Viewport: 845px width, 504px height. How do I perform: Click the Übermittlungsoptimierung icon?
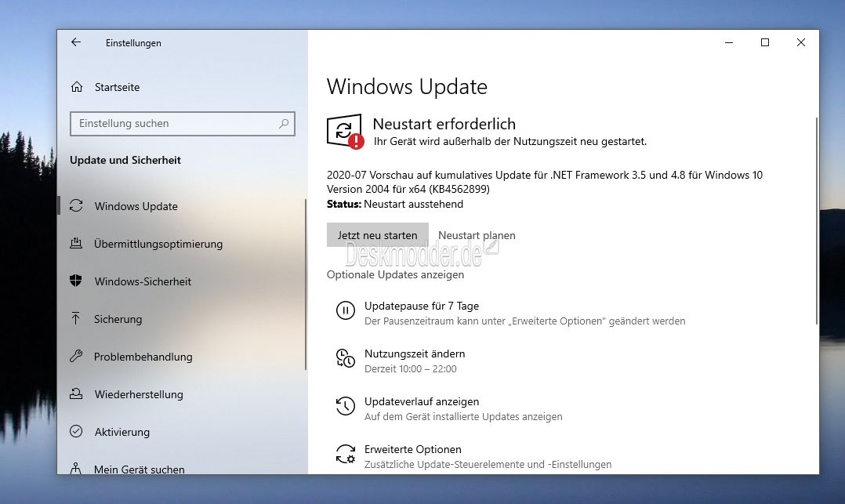coord(76,243)
